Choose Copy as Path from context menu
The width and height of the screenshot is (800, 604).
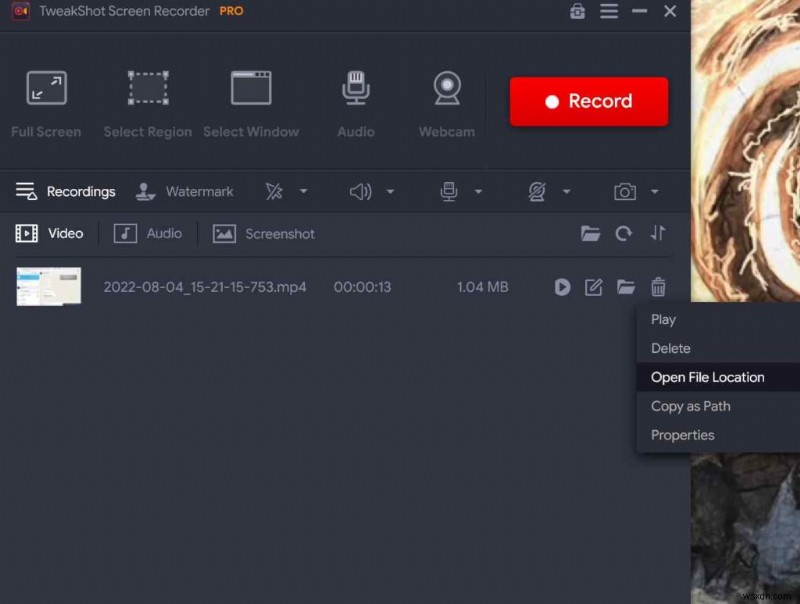pyautogui.click(x=690, y=406)
